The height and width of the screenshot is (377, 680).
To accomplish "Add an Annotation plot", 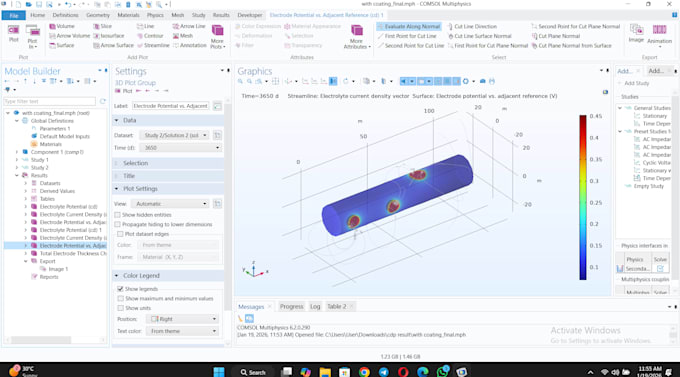I will coord(190,46).
